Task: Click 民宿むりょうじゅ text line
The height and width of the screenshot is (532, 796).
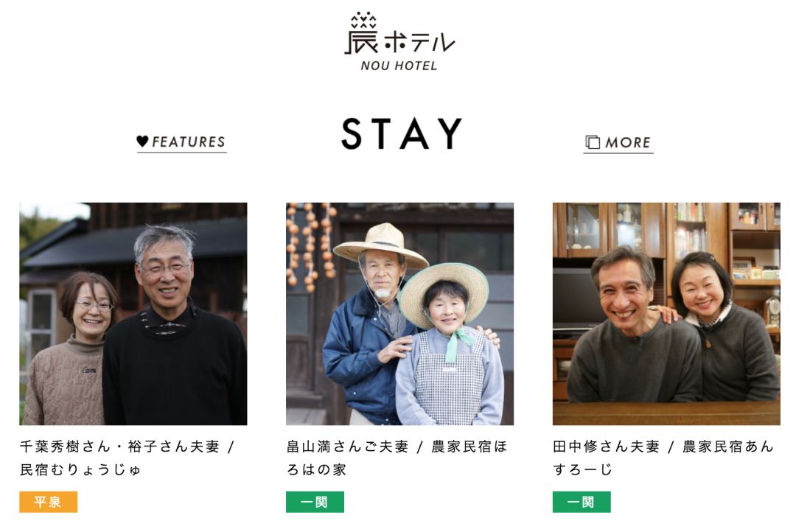Action: pyautogui.click(x=80, y=470)
